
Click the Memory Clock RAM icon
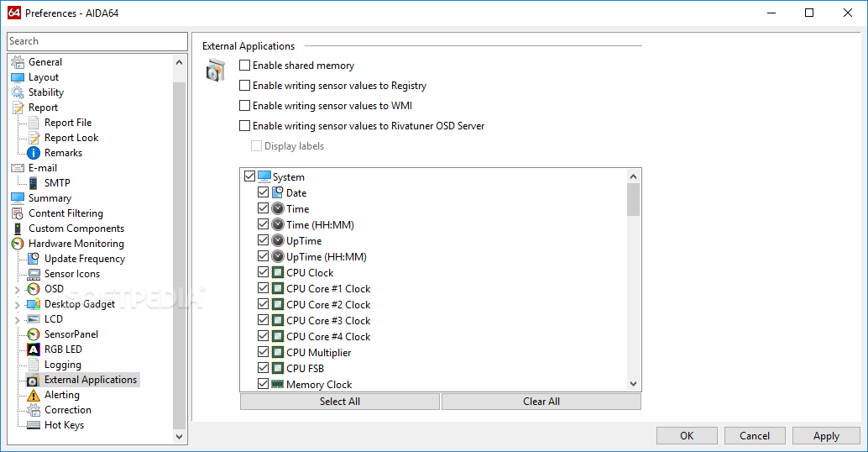point(278,384)
